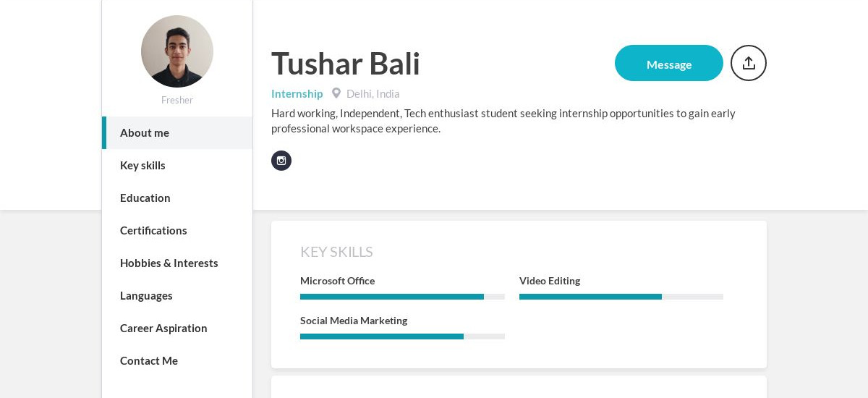The width and height of the screenshot is (868, 398).
Task: Open the Contact Me section
Action: (x=149, y=361)
